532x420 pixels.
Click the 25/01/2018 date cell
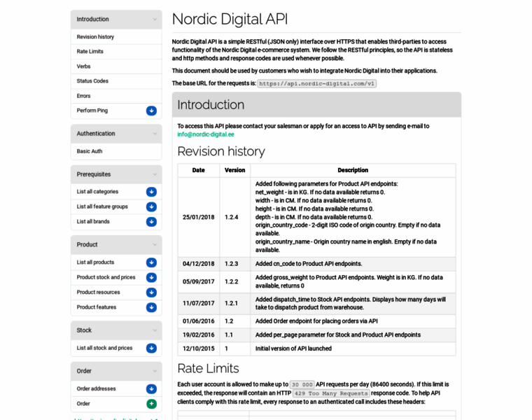click(x=199, y=217)
